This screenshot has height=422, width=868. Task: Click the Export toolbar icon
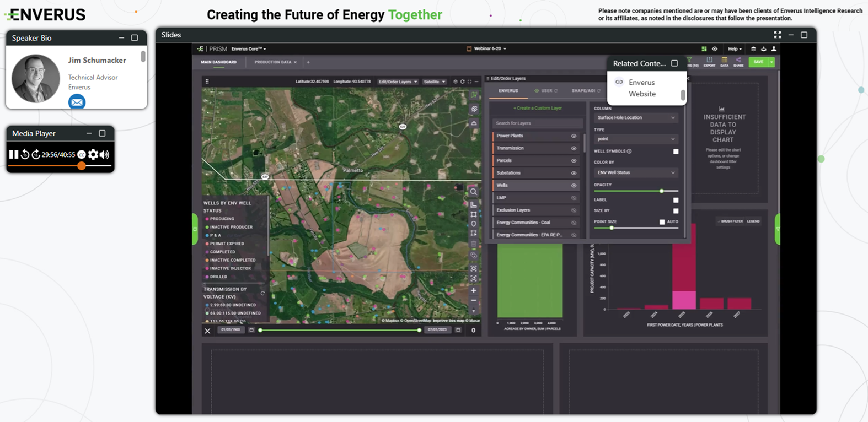click(x=709, y=62)
